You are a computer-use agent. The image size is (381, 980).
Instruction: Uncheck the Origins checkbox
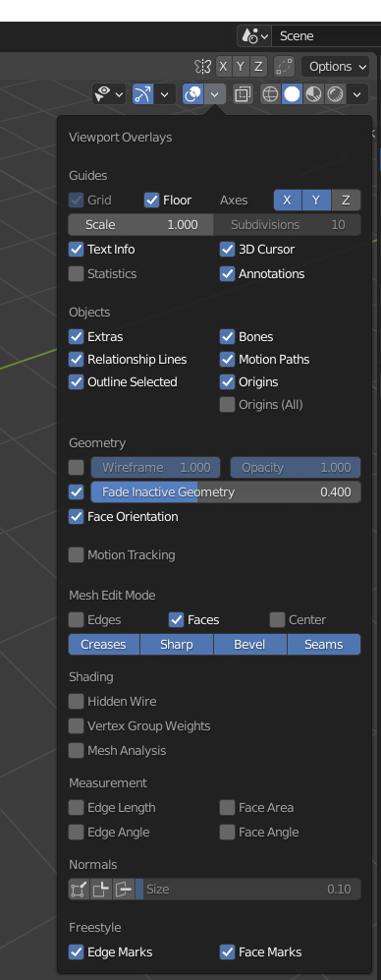[228, 381]
